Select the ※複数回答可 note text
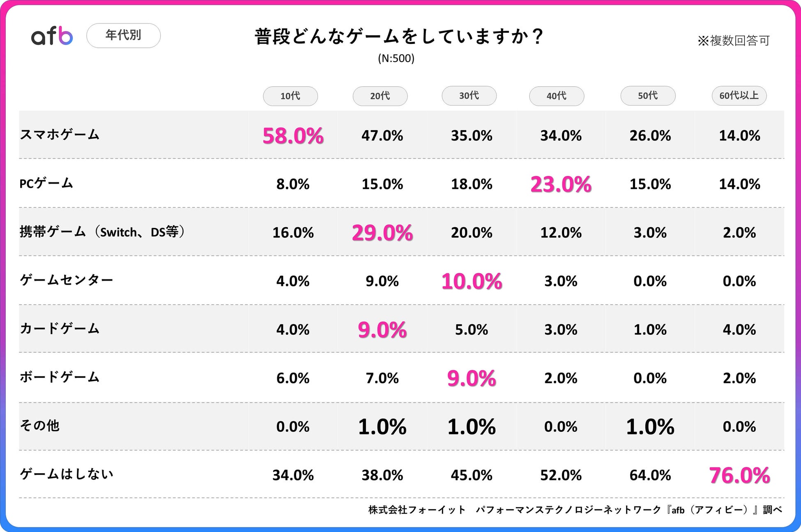The width and height of the screenshot is (801, 532). [734, 40]
